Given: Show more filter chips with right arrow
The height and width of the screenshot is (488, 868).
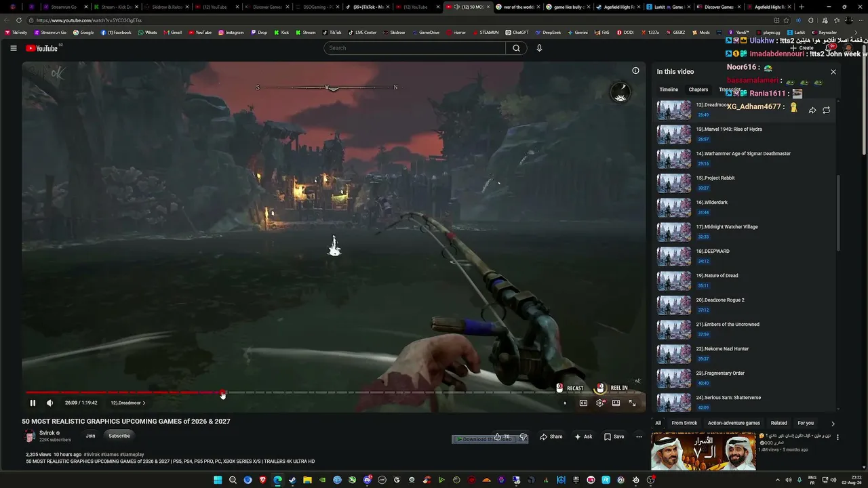Looking at the screenshot, I should coord(833,424).
